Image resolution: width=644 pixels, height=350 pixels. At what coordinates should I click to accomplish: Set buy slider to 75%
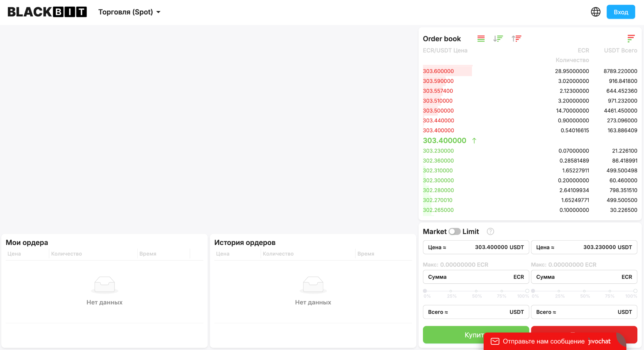coord(502,291)
